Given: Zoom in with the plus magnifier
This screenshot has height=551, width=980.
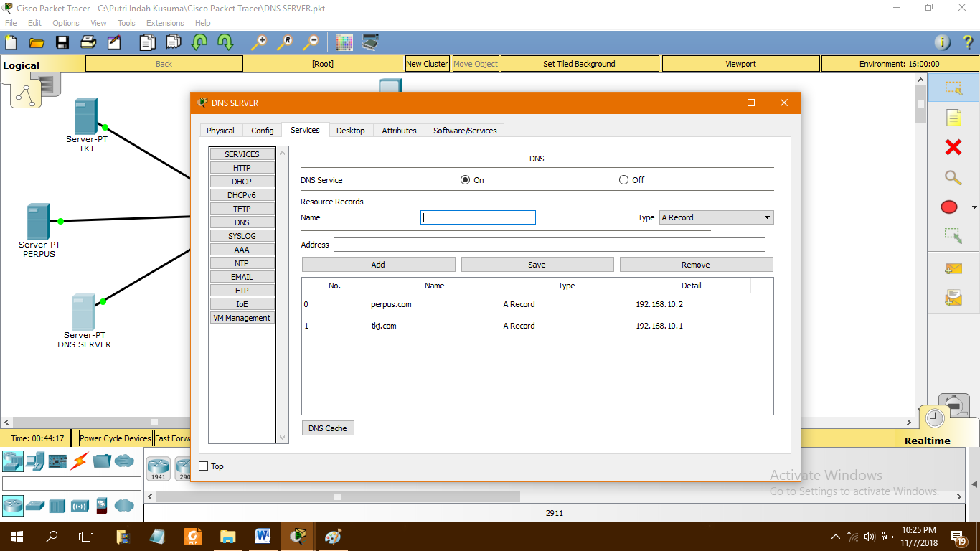Looking at the screenshot, I should coord(258,42).
